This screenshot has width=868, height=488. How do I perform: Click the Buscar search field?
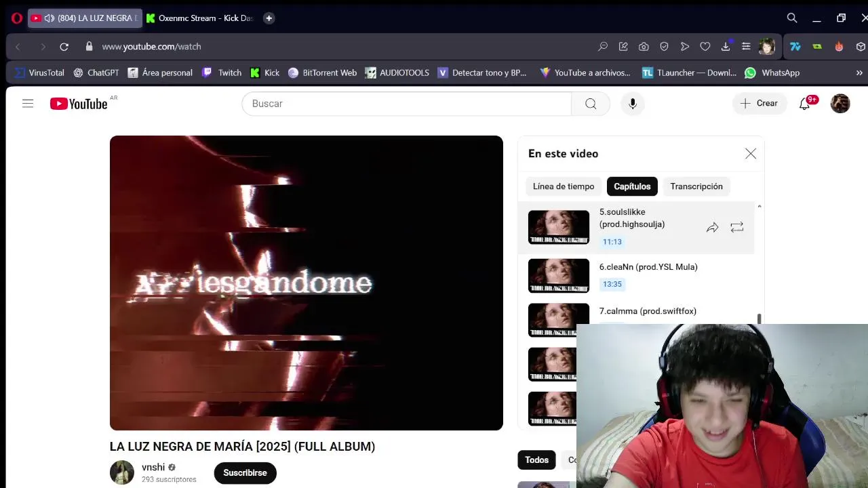pos(407,104)
